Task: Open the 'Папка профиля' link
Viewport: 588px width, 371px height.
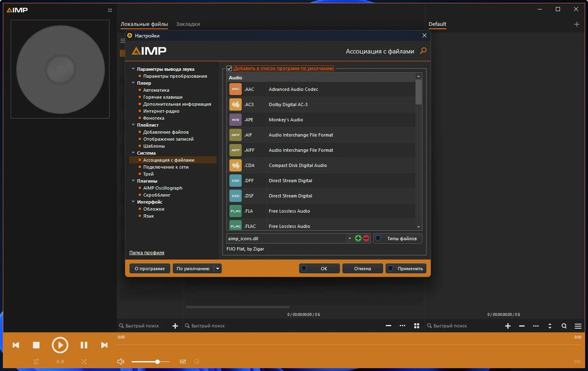Action: click(147, 253)
